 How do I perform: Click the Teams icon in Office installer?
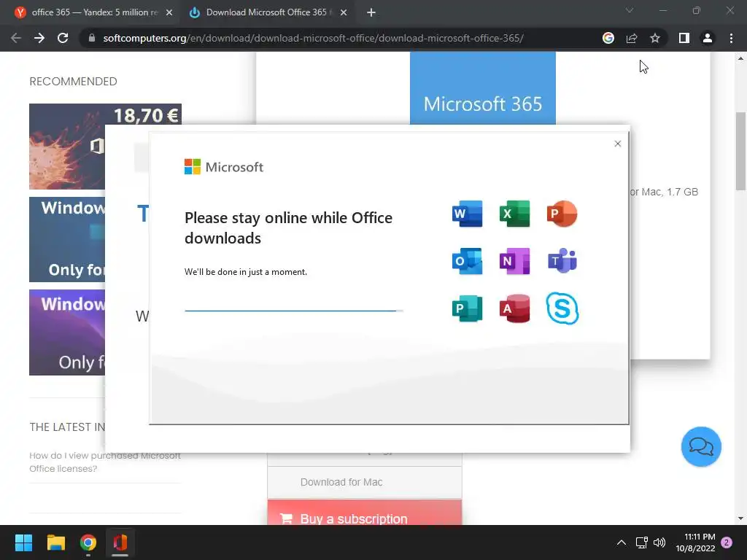pyautogui.click(x=562, y=261)
